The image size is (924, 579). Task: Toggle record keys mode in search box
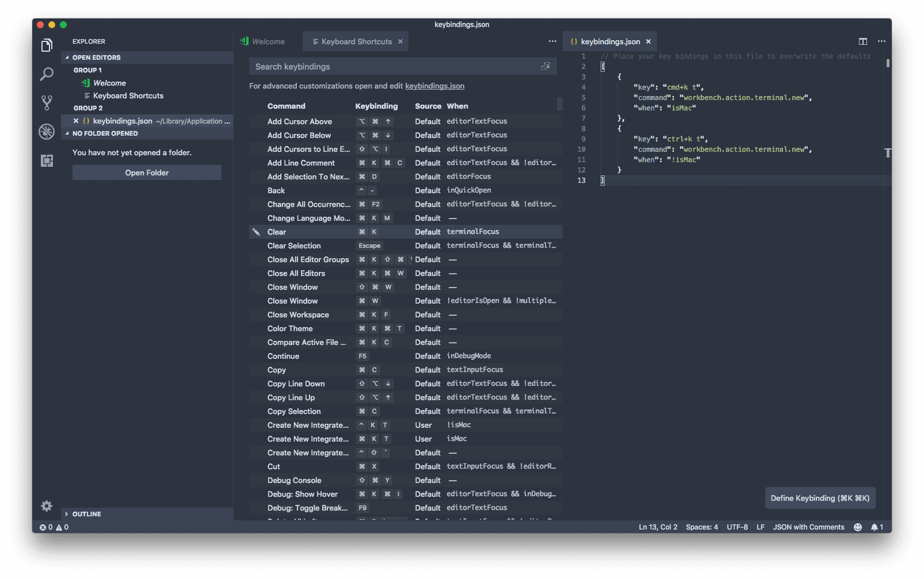coord(545,67)
